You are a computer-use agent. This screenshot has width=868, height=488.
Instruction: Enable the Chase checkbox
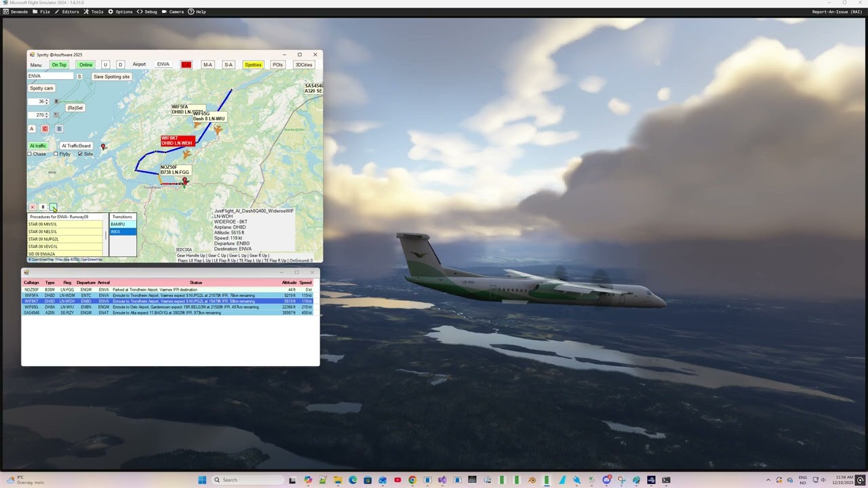coord(31,154)
